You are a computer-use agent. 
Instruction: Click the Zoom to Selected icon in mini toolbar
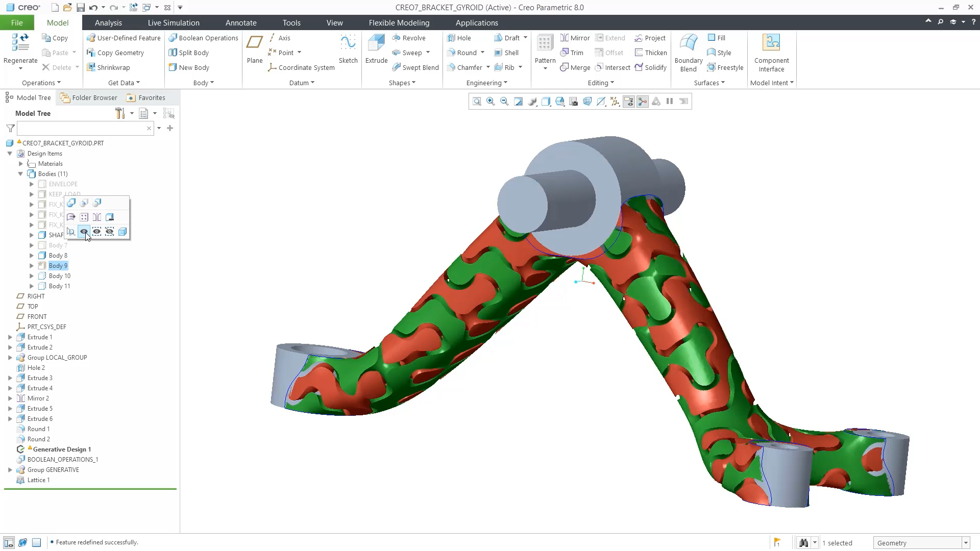71,232
